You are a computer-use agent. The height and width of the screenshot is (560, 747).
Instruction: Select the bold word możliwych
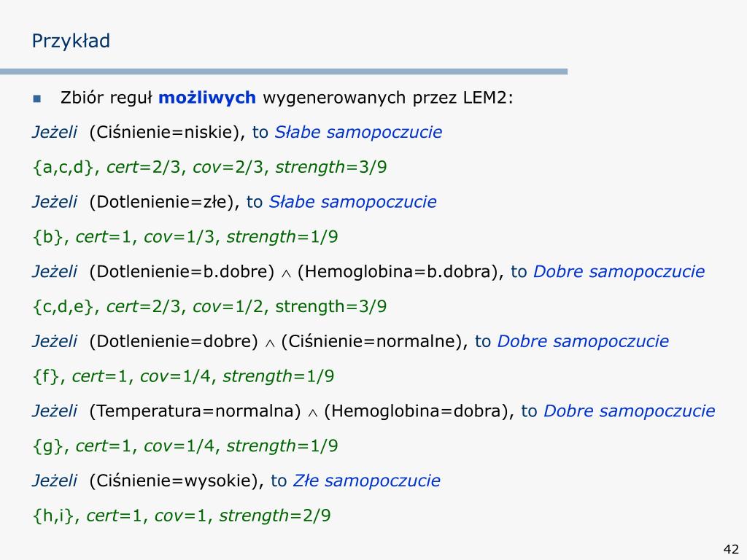pyautogui.click(x=206, y=98)
